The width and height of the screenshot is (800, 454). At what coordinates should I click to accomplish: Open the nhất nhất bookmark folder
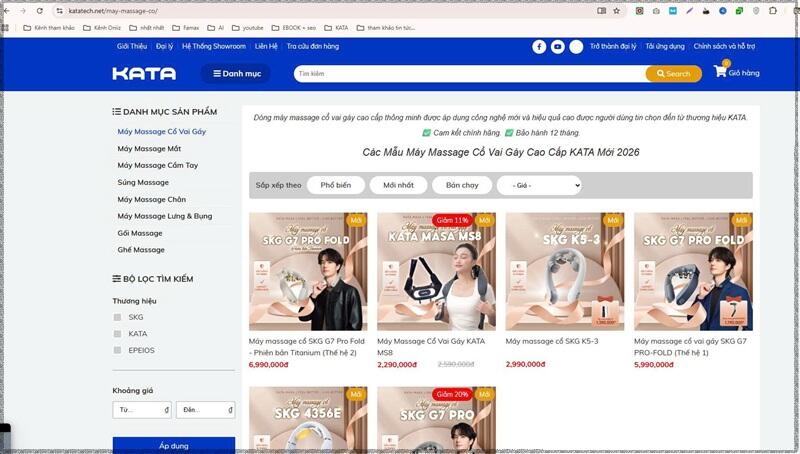(147, 28)
